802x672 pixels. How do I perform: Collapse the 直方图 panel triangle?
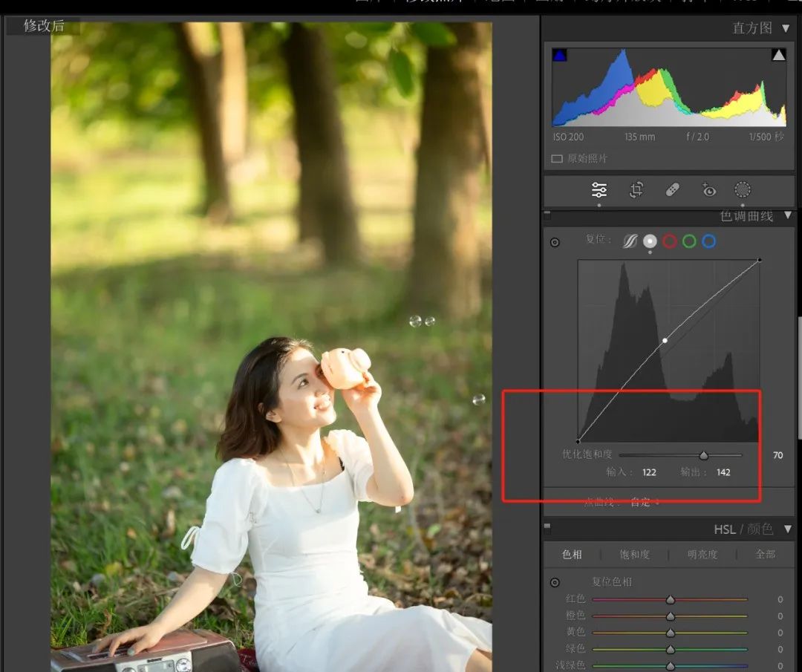point(786,28)
